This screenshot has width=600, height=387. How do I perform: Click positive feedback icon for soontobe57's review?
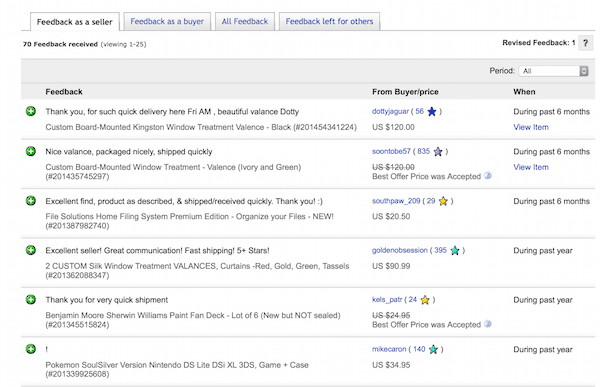click(x=31, y=151)
